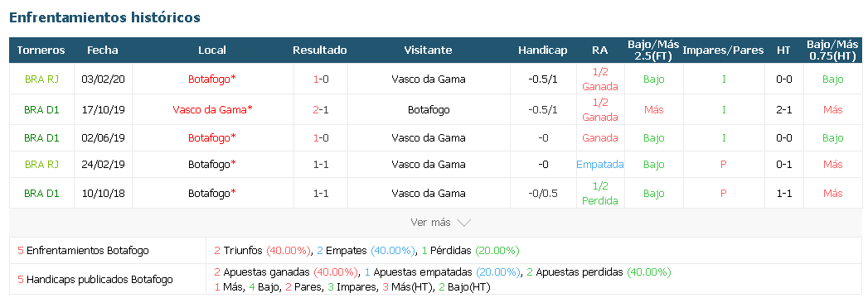Click the Handicap column header
The width and height of the screenshot is (868, 298).
(542, 50)
